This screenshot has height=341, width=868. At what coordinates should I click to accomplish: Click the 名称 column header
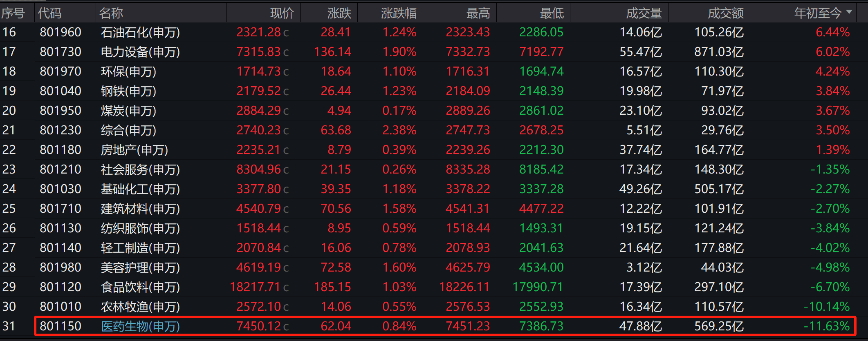pos(111,13)
